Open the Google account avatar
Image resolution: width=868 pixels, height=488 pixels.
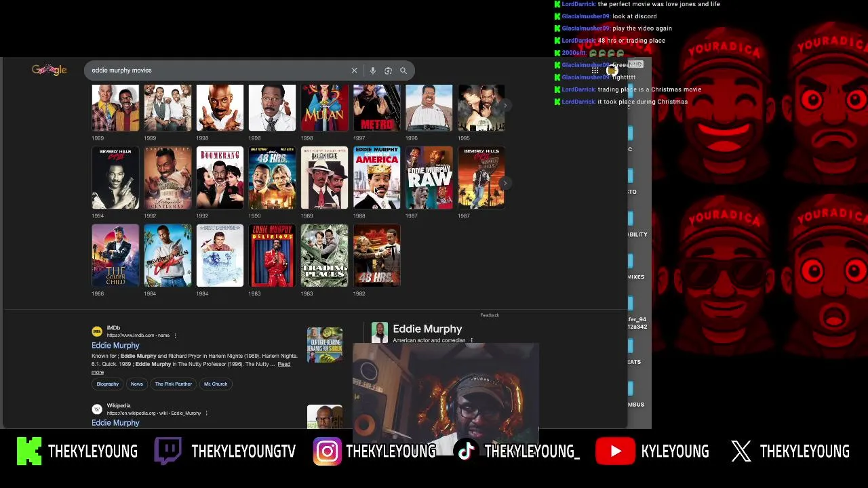point(612,70)
